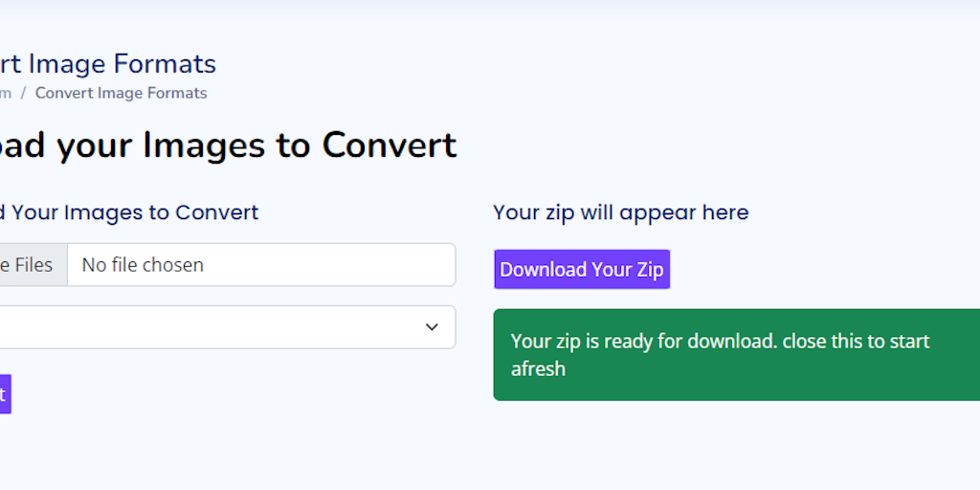Click the purple submit button under the dropdown
This screenshot has height=490, width=980.
(x=4, y=393)
